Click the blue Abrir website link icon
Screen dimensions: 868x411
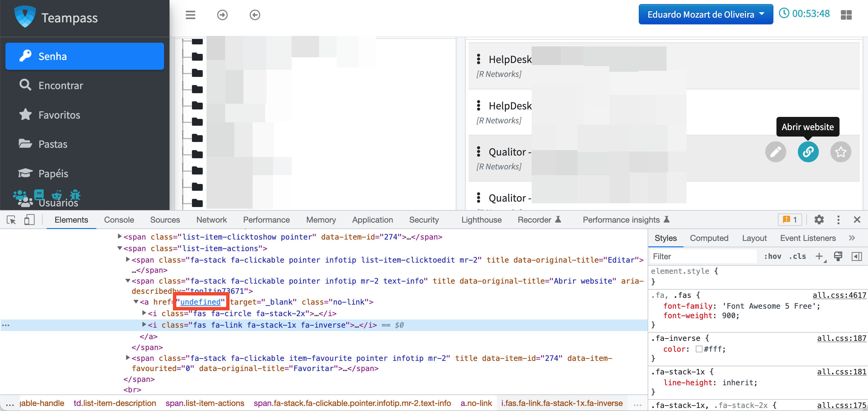tap(808, 152)
